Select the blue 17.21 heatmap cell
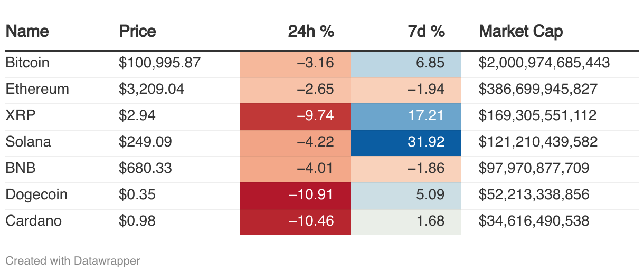Viewport: 644px width, 273px height. point(406,116)
